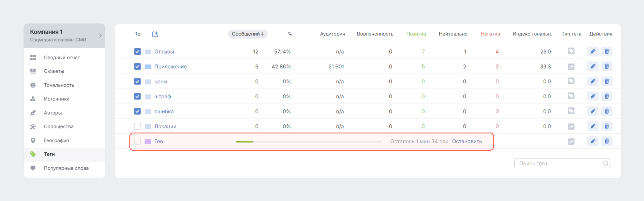Open the Приложение tag link

(170, 66)
